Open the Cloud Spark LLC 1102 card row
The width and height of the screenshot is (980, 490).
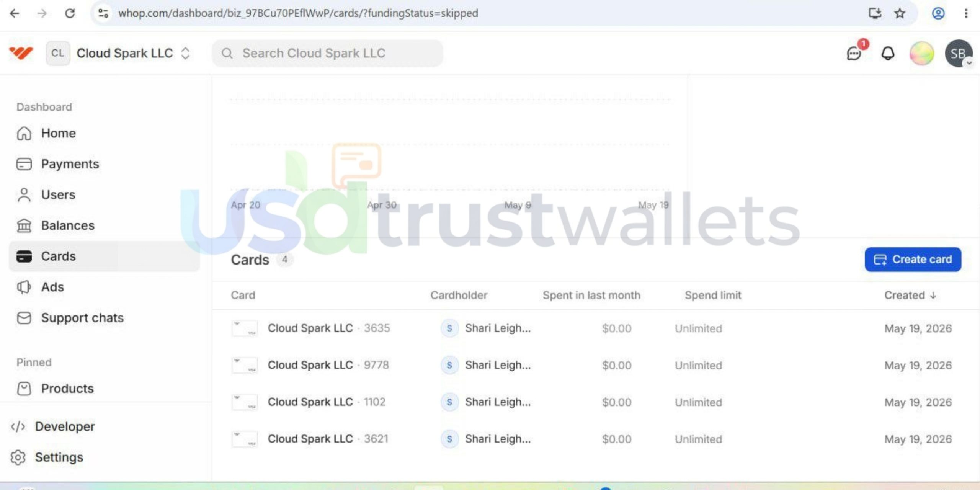coord(596,402)
